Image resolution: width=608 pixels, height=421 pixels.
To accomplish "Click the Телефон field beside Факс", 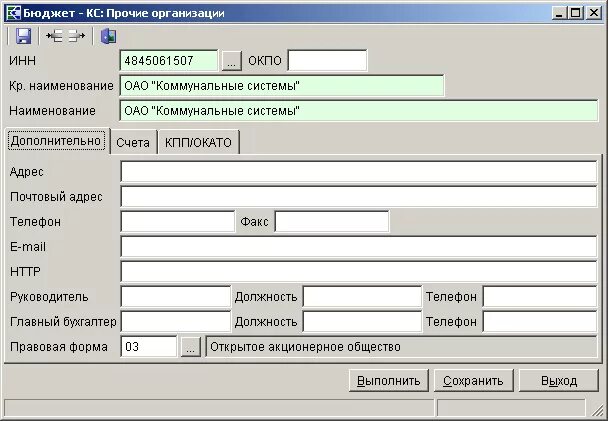I will click(178, 222).
